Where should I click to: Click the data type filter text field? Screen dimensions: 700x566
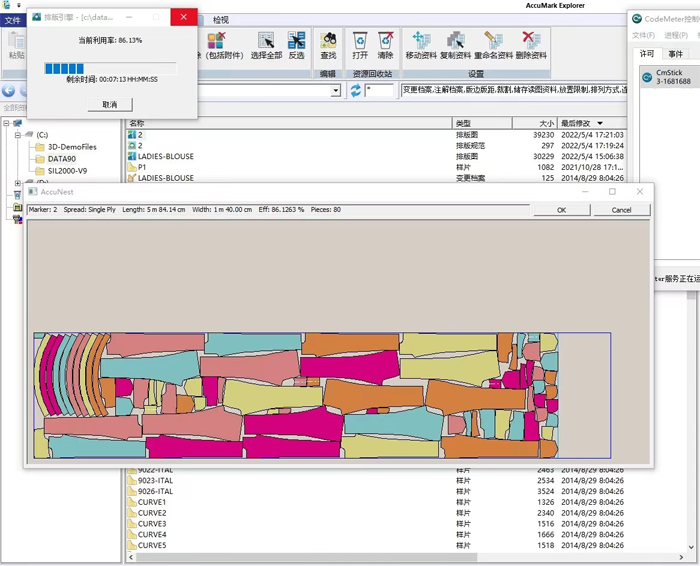(x=513, y=90)
